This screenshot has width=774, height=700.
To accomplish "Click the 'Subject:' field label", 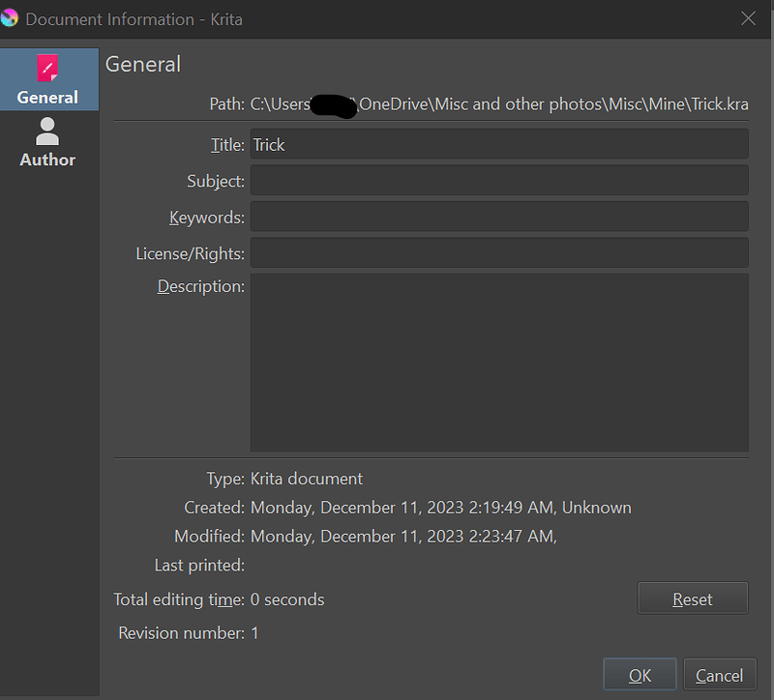I will coord(216,181).
